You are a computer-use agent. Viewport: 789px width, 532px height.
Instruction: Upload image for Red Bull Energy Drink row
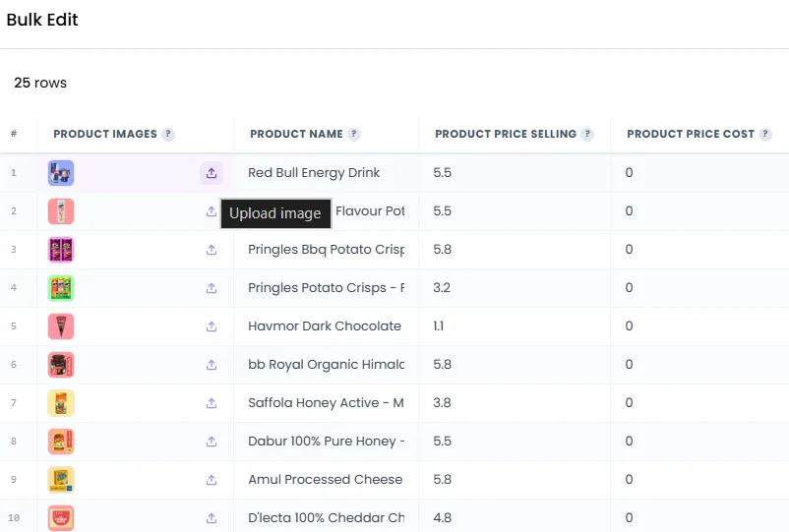coord(212,173)
